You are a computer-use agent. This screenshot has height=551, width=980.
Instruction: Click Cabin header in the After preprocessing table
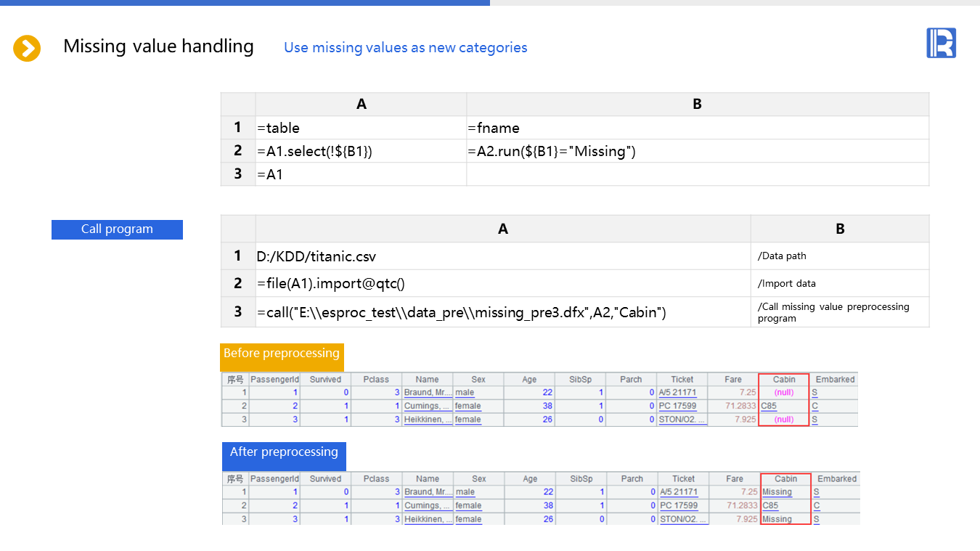[785, 479]
